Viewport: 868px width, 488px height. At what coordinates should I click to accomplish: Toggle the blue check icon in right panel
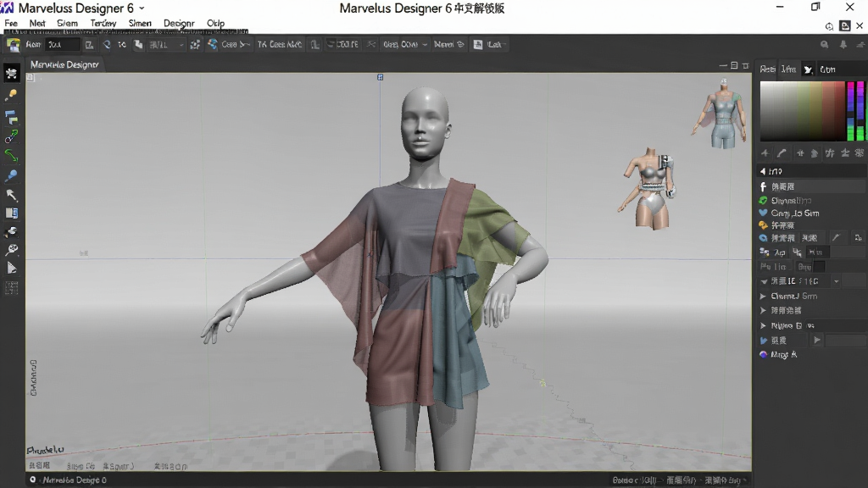(x=764, y=341)
